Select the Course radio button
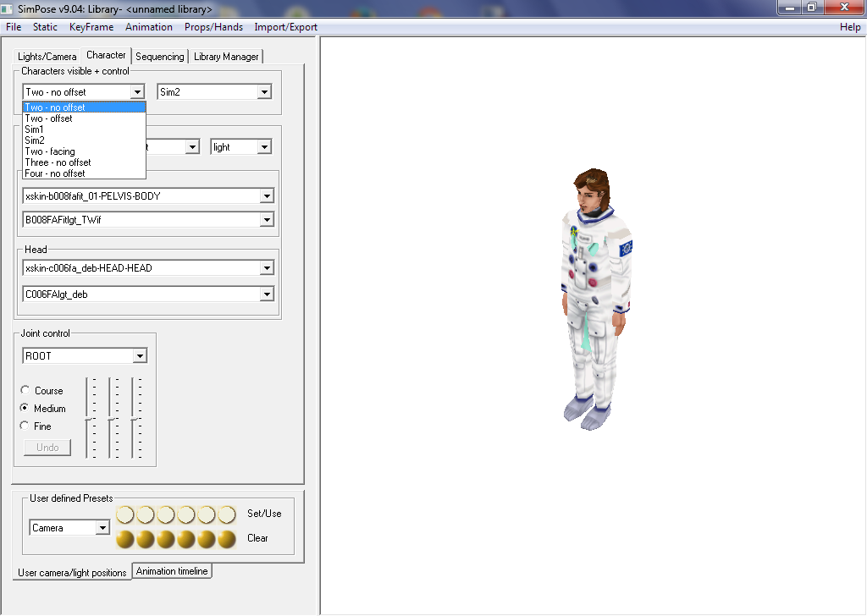867x616 pixels. coord(25,391)
